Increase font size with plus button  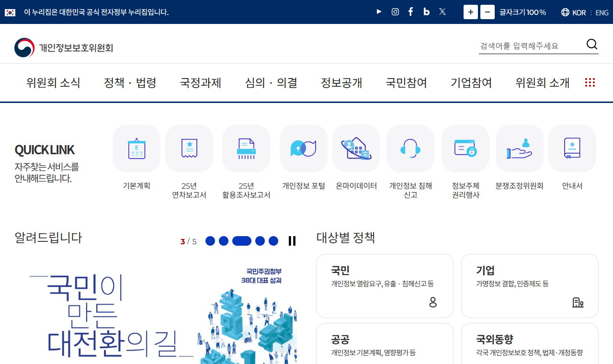coord(471,12)
